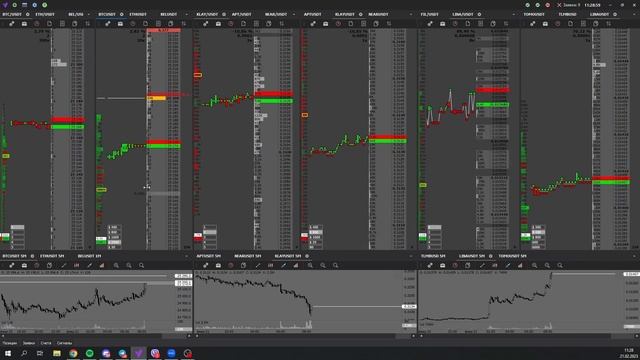This screenshot has height=360, width=640.
Task: Click bar chart icon in LINAUSDT 5M toolbar
Action: [x=520, y=266]
